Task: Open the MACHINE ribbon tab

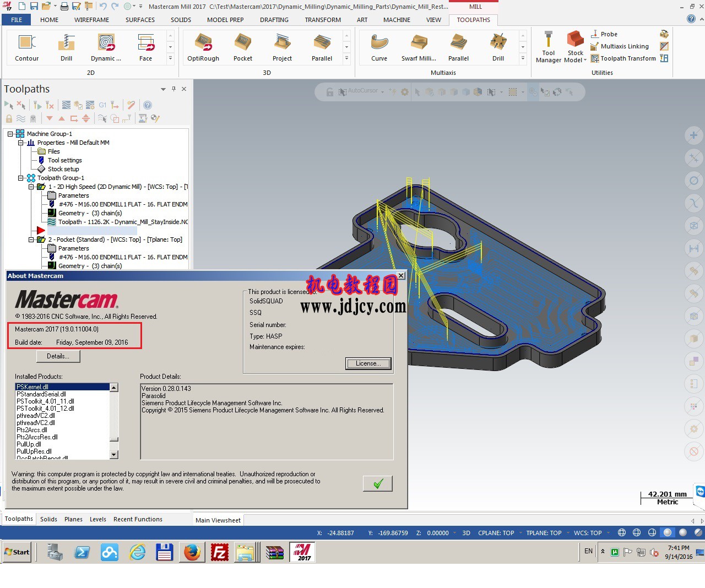Action: click(397, 20)
